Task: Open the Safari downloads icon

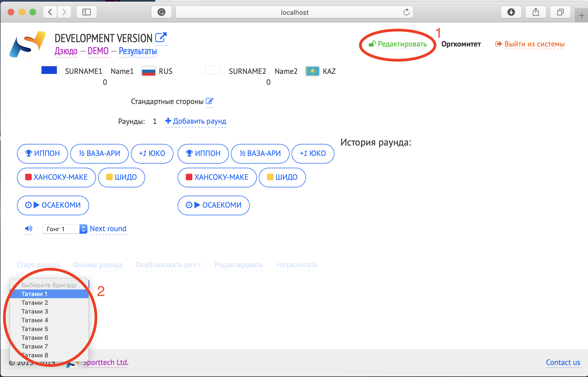Action: 511,12
